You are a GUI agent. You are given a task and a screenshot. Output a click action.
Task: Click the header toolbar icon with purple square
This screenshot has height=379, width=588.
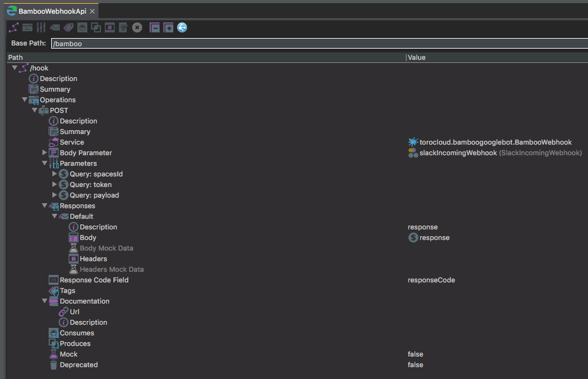110,27
